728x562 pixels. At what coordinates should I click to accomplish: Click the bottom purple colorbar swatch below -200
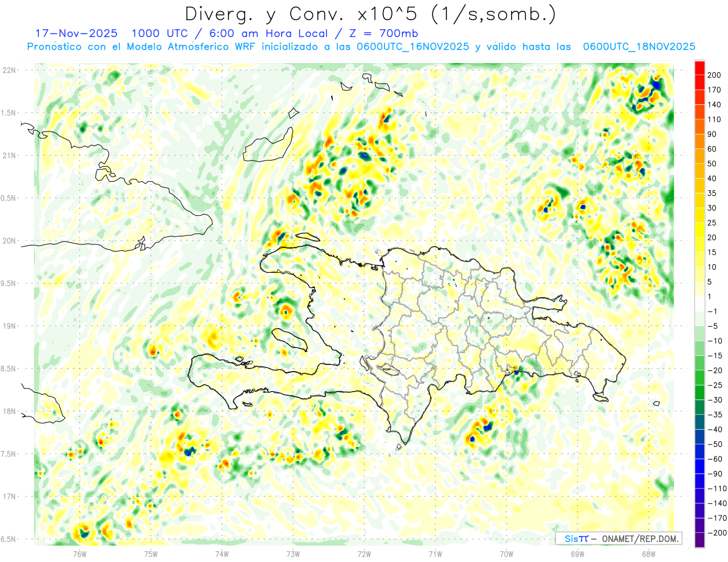point(699,540)
